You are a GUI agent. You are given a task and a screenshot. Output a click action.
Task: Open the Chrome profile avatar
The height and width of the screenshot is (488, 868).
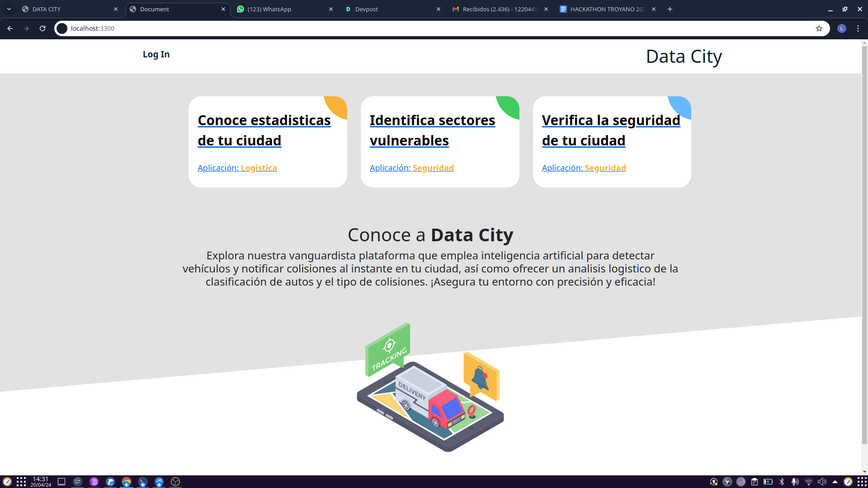[841, 28]
